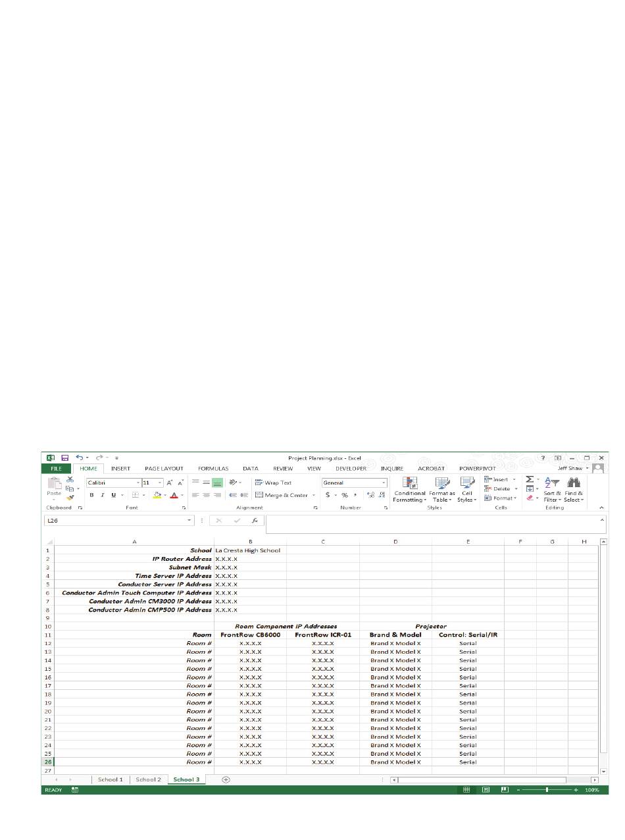
Task: Apply Comma Style format
Action: (x=355, y=495)
